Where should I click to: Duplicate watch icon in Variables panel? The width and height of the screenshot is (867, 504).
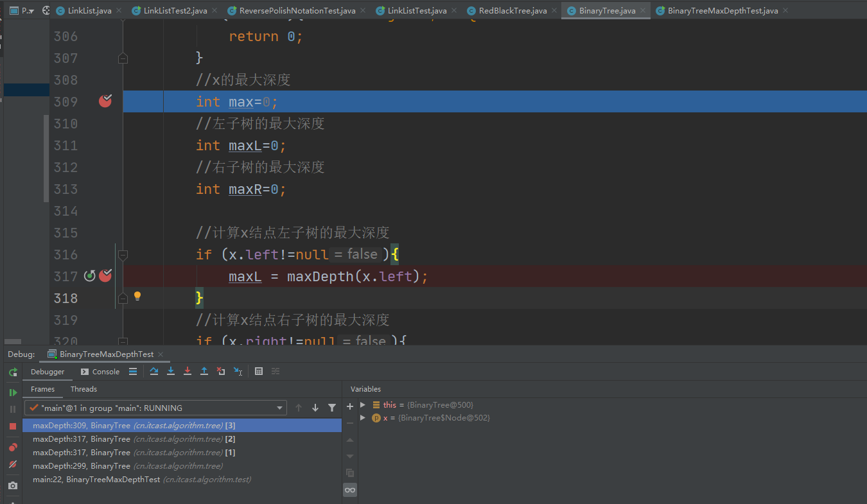coord(350,473)
